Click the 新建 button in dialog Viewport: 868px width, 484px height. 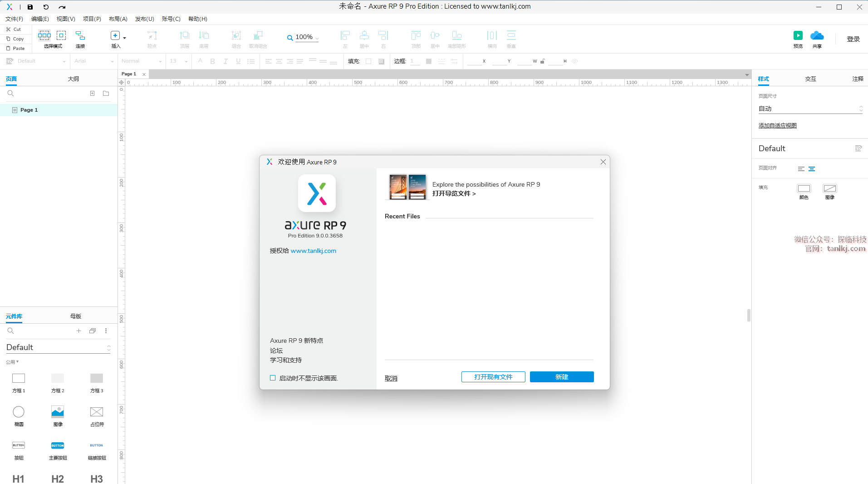tap(561, 377)
